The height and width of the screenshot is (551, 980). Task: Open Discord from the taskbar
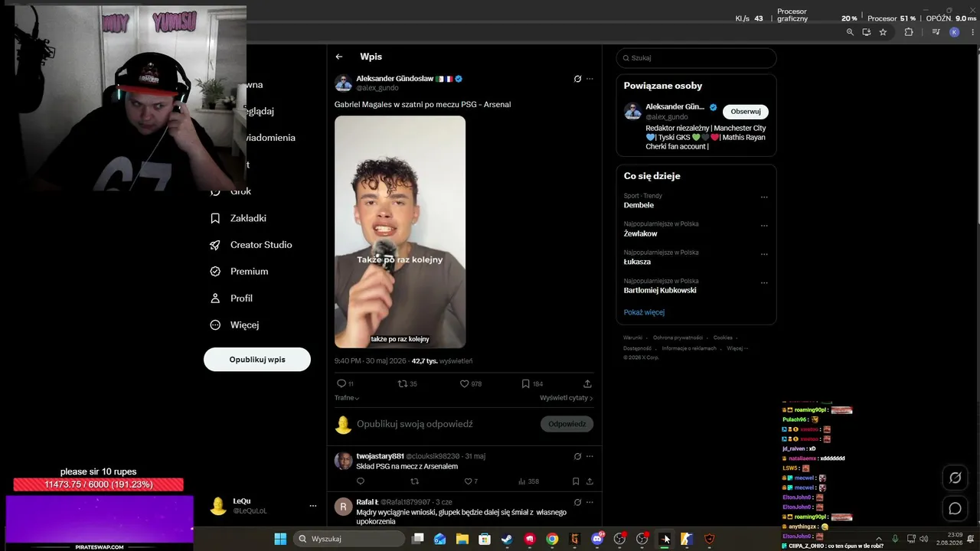pyautogui.click(x=597, y=539)
